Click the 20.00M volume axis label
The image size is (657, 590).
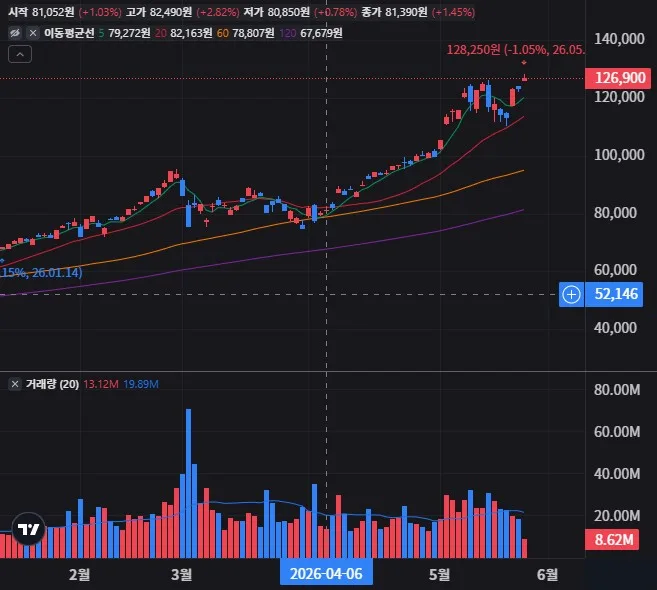point(617,516)
